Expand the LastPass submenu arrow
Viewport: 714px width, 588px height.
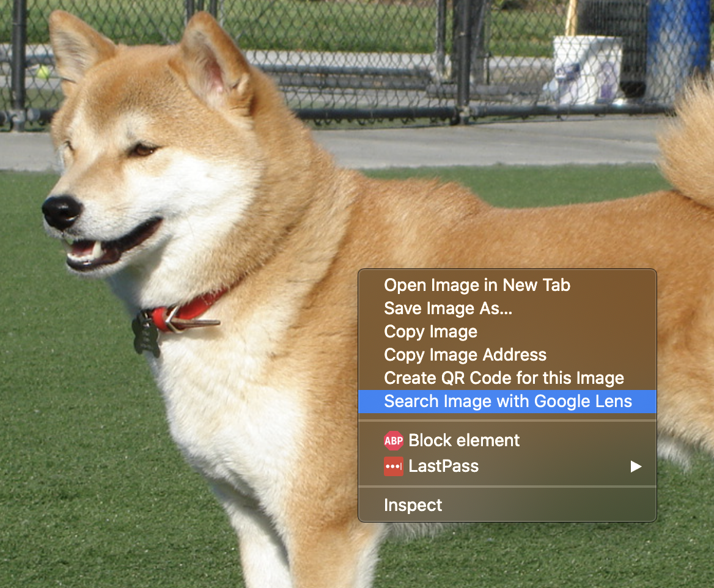(x=636, y=466)
